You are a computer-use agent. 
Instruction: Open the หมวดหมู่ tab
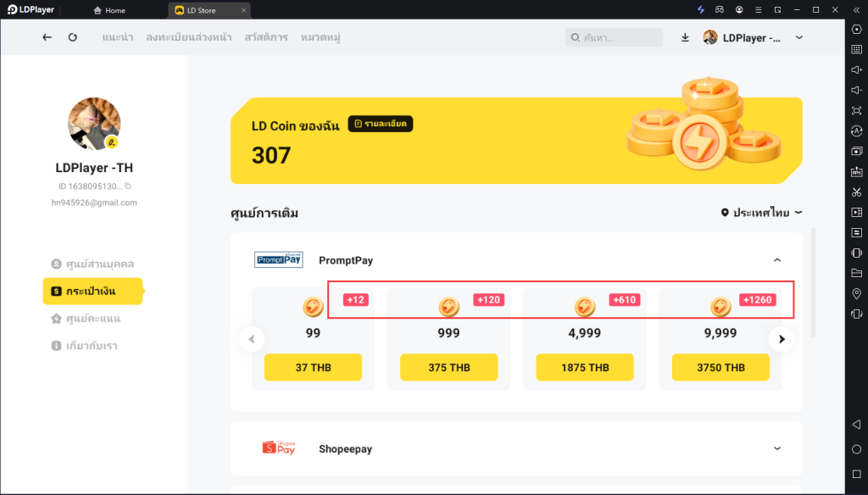coord(320,37)
